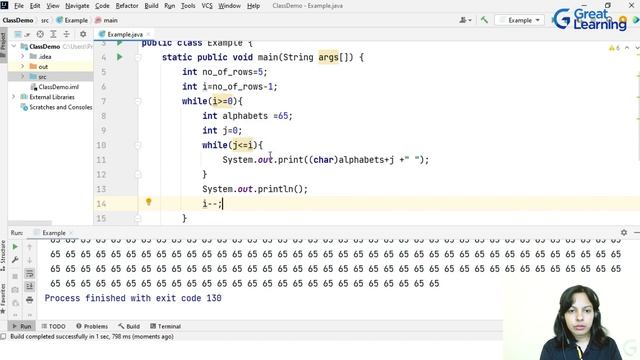Open the Tools menu
The image size is (640, 360).
(x=188, y=6)
